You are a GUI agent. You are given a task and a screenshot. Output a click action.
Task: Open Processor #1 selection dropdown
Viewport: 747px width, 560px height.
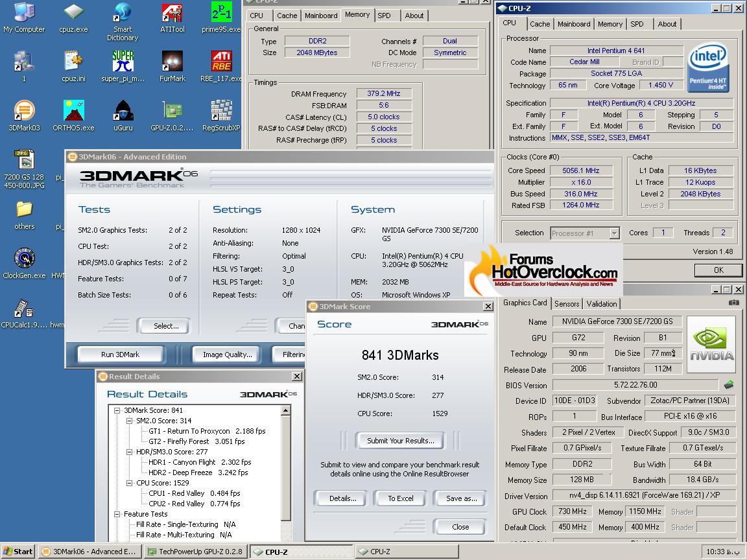pyautogui.click(x=614, y=233)
